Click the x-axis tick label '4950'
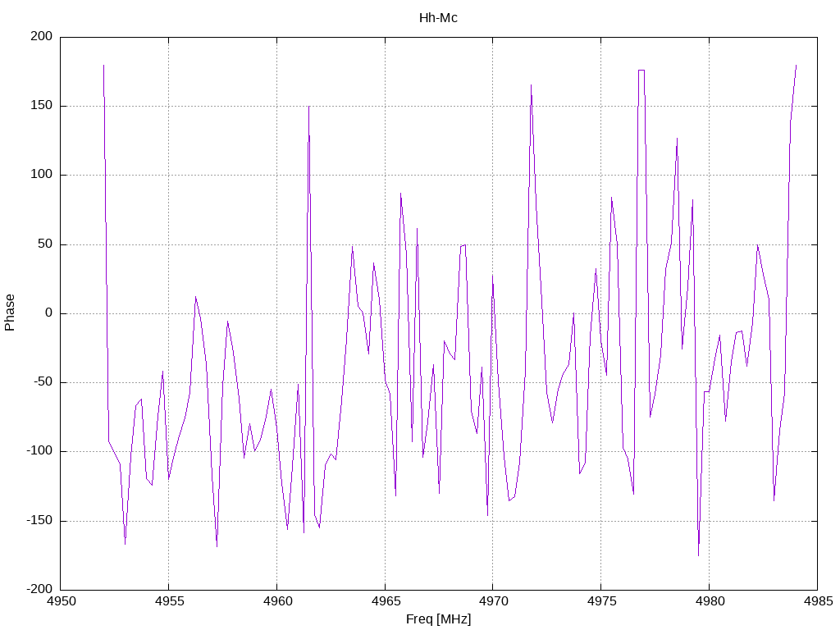The image size is (840, 630). point(62,601)
